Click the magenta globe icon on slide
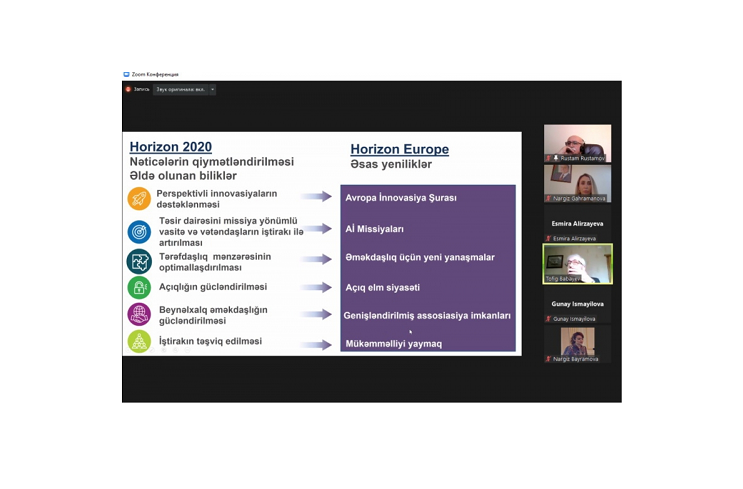 pos(139,314)
